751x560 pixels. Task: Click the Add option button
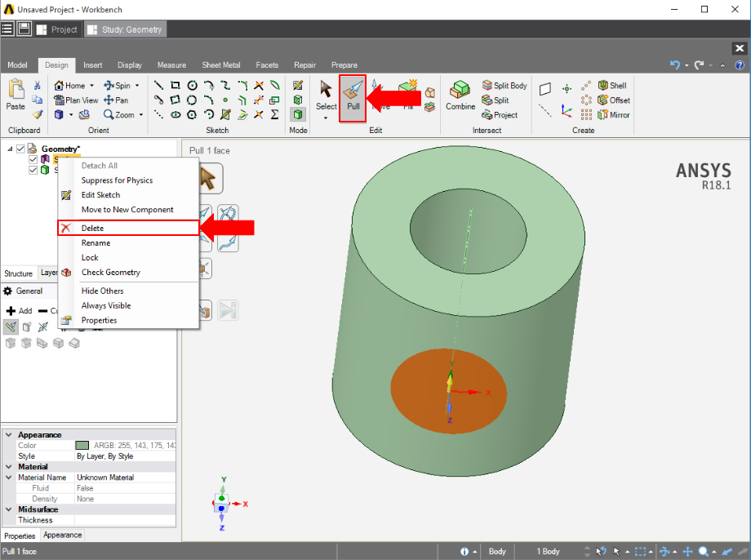pyautogui.click(x=19, y=310)
